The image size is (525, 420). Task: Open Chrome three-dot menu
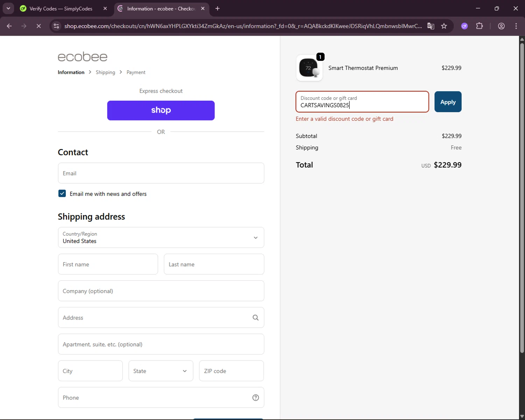pyautogui.click(x=516, y=26)
